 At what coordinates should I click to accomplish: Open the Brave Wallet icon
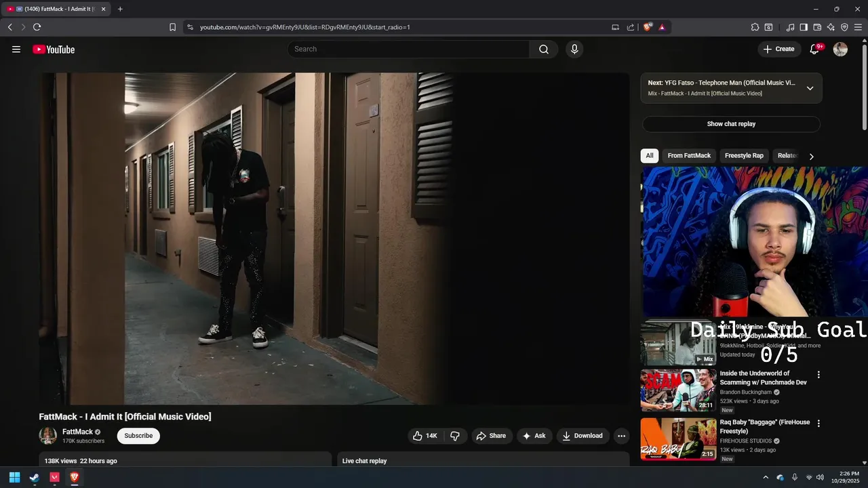817,27
